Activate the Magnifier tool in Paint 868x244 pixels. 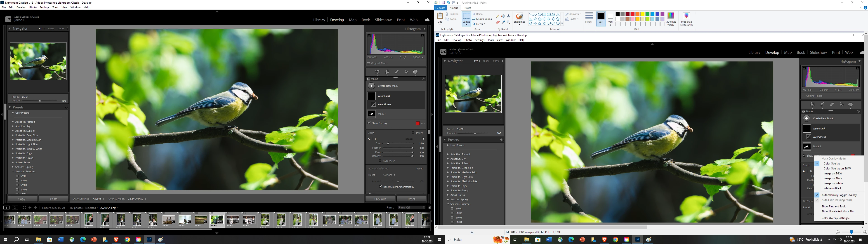coord(508,22)
